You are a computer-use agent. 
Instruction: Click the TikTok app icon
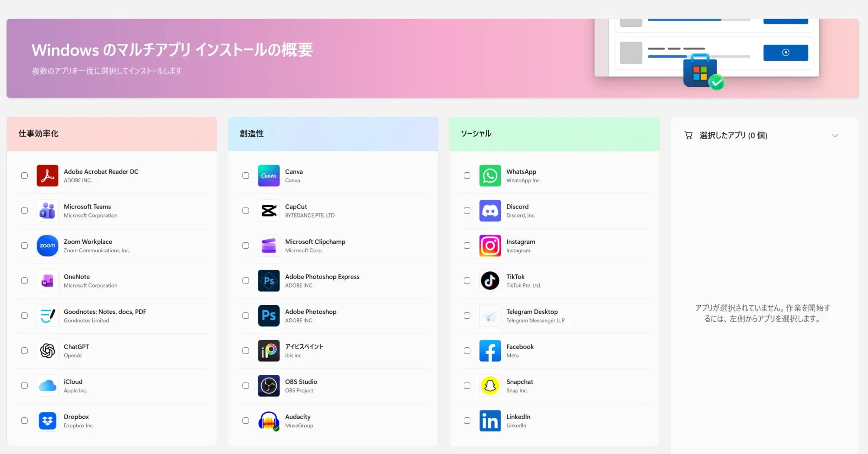click(490, 281)
